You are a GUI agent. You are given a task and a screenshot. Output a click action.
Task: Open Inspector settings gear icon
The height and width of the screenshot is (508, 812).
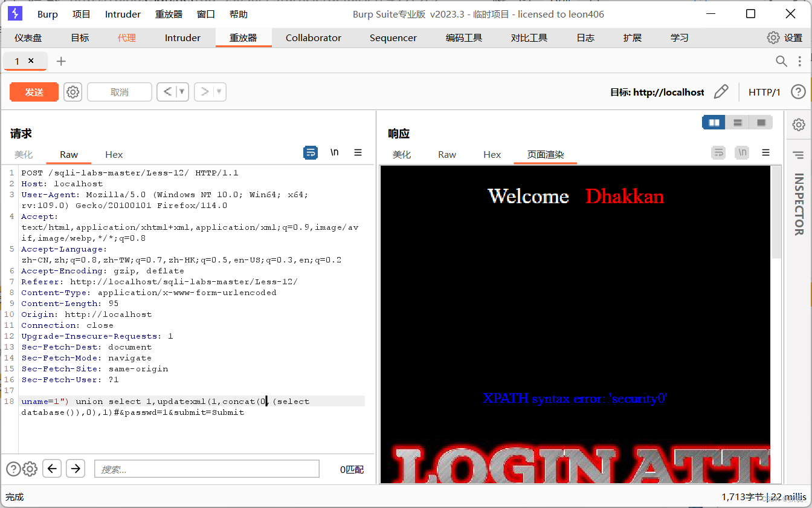[x=799, y=125]
